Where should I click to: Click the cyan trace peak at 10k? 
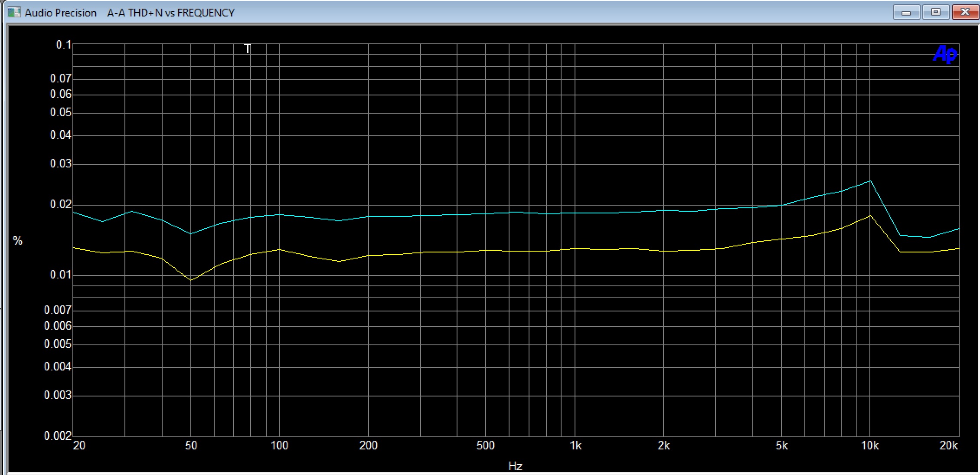pyautogui.click(x=870, y=181)
